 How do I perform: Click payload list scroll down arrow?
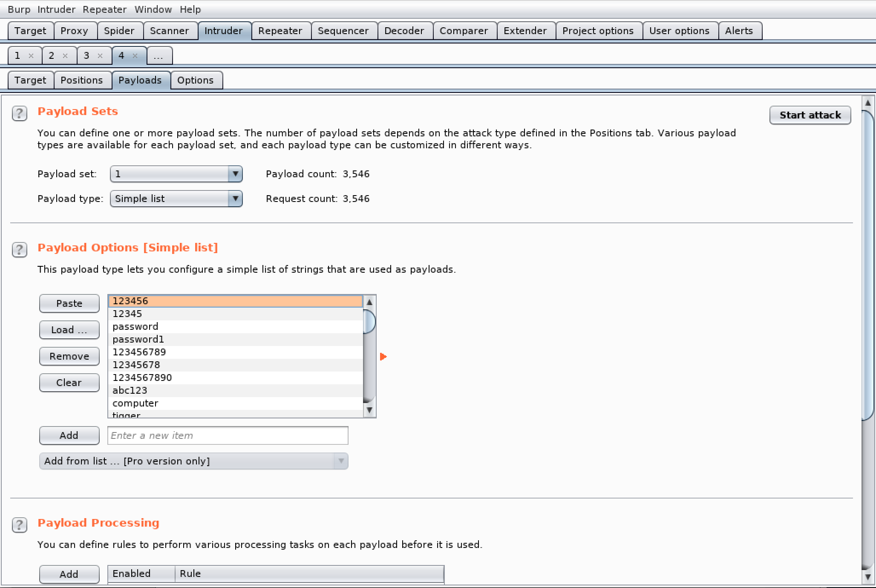pos(369,410)
